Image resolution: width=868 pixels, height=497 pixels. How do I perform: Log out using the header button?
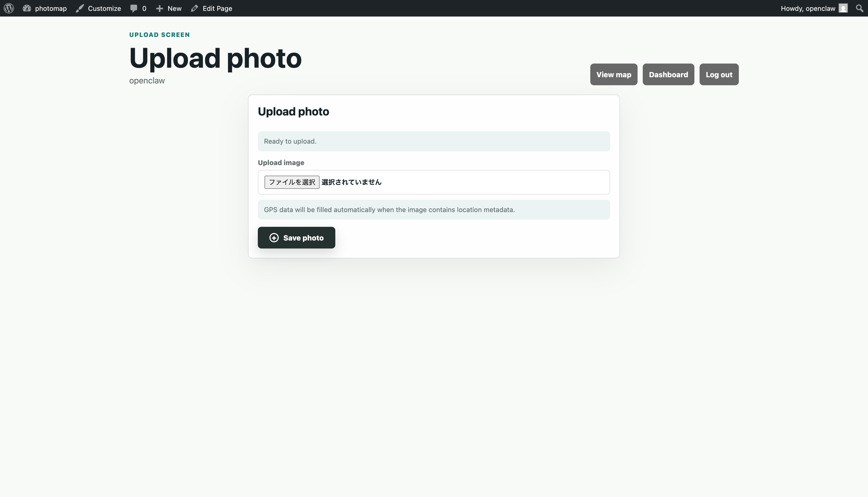tap(719, 74)
